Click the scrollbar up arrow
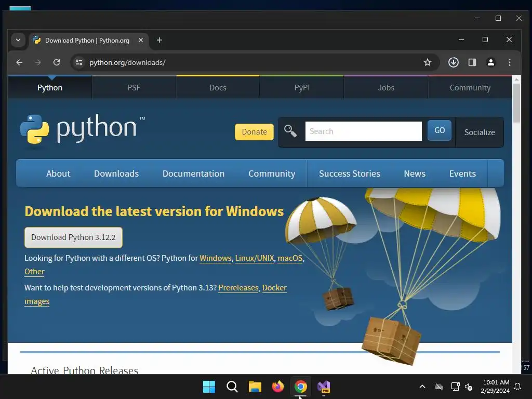The width and height of the screenshot is (532, 399). point(516,79)
